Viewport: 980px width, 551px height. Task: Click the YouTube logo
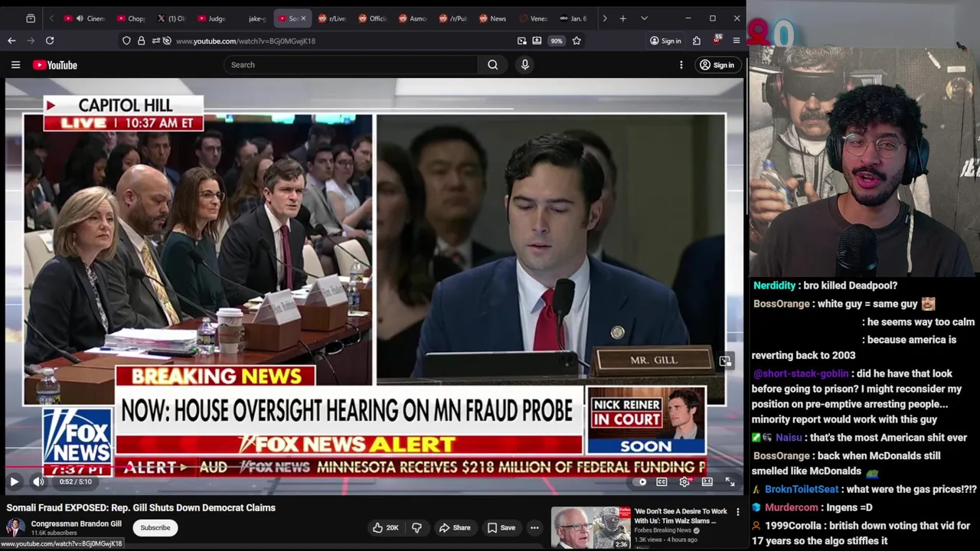(55, 65)
